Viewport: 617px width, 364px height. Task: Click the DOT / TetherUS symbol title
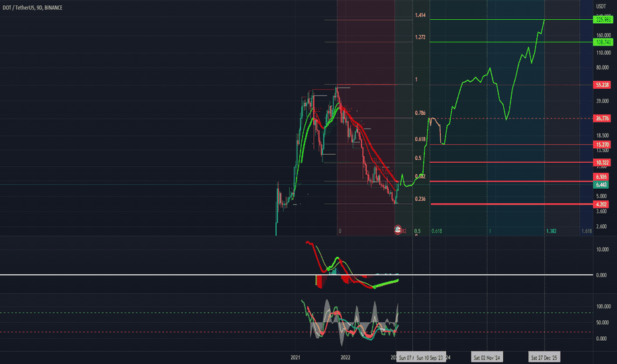pyautogui.click(x=32, y=7)
